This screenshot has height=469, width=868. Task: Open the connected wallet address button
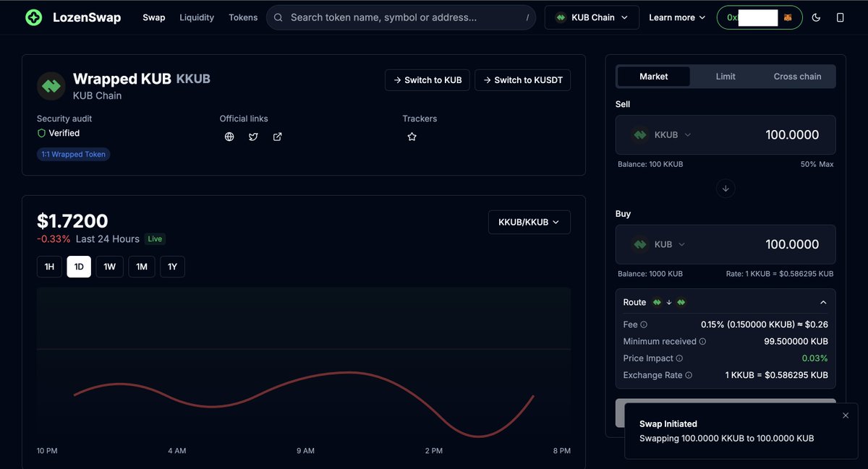coord(759,17)
